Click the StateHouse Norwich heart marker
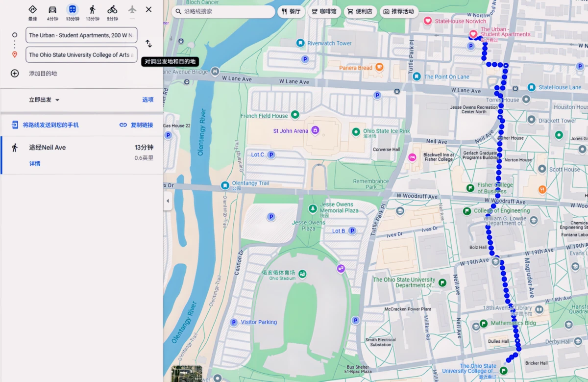588x382 pixels. click(x=427, y=21)
